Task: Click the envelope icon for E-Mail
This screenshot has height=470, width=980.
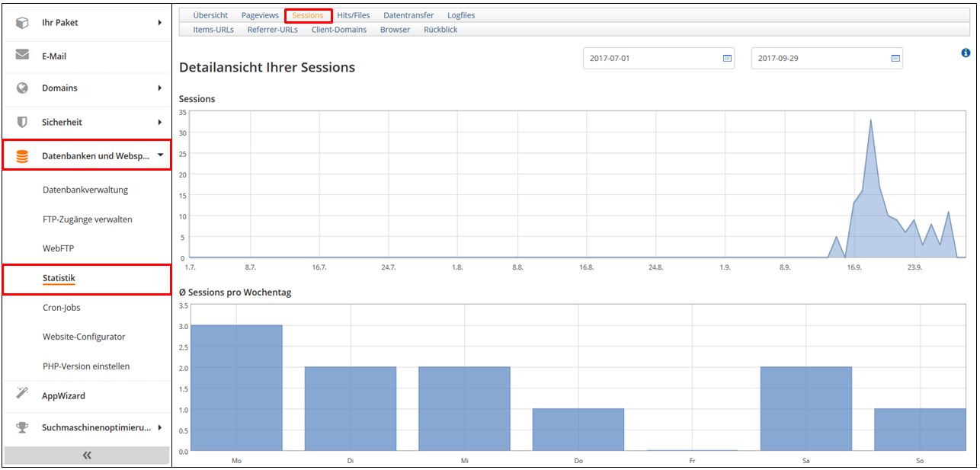Action: [22, 56]
